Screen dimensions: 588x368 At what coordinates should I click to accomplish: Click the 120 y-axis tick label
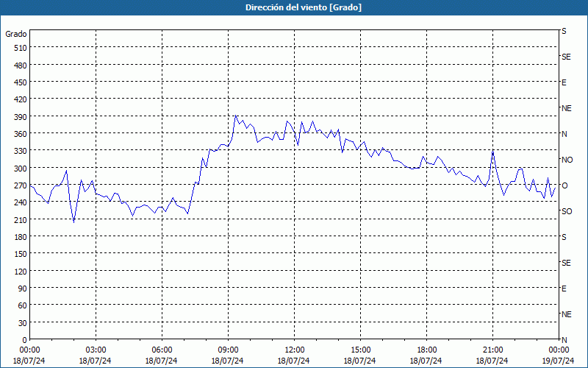(21, 272)
